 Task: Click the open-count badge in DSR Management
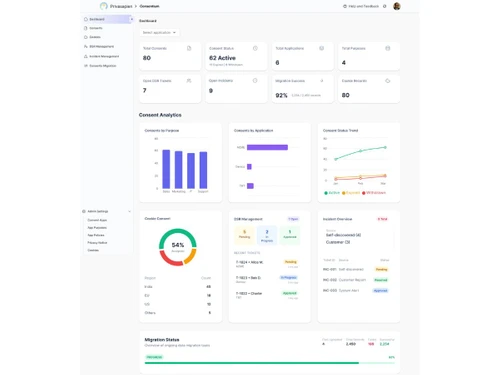(293, 219)
